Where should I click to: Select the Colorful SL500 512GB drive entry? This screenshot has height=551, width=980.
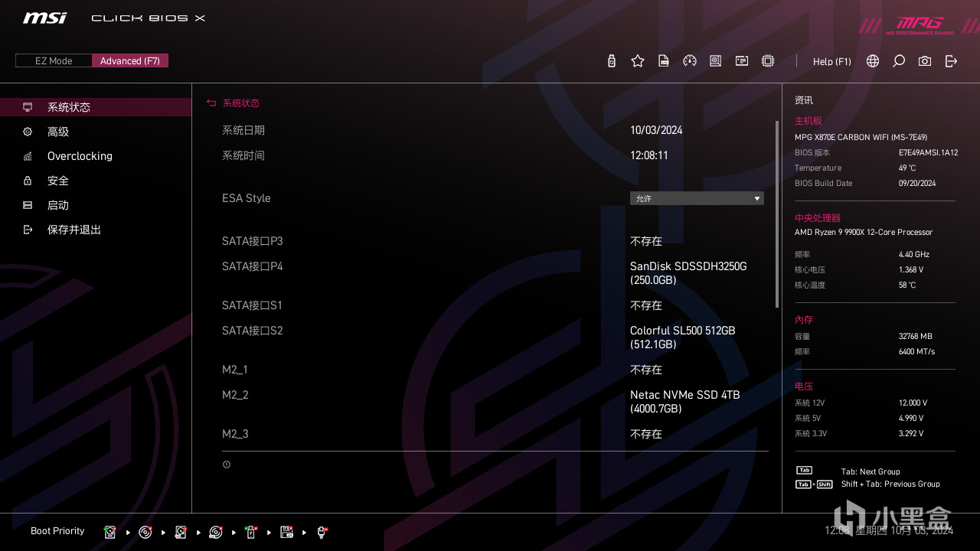pos(683,337)
